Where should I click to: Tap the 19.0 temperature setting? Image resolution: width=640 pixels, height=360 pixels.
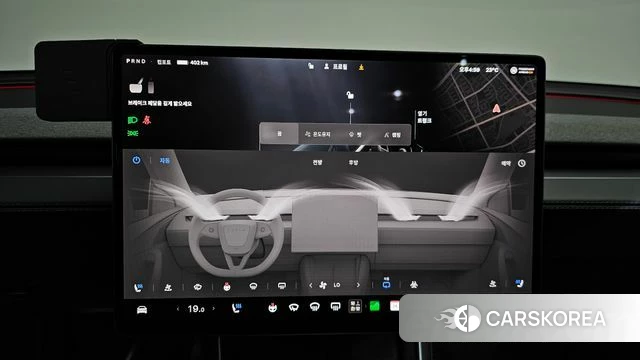tap(196, 309)
